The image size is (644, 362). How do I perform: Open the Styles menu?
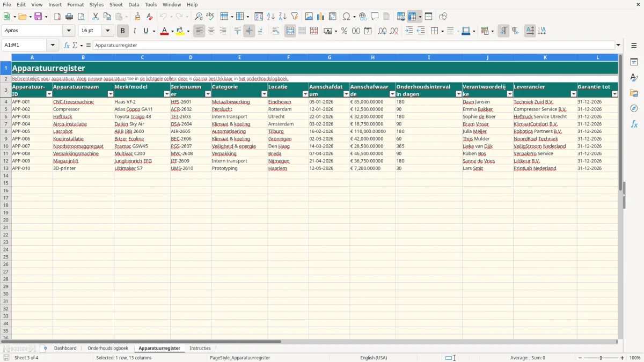97,4
